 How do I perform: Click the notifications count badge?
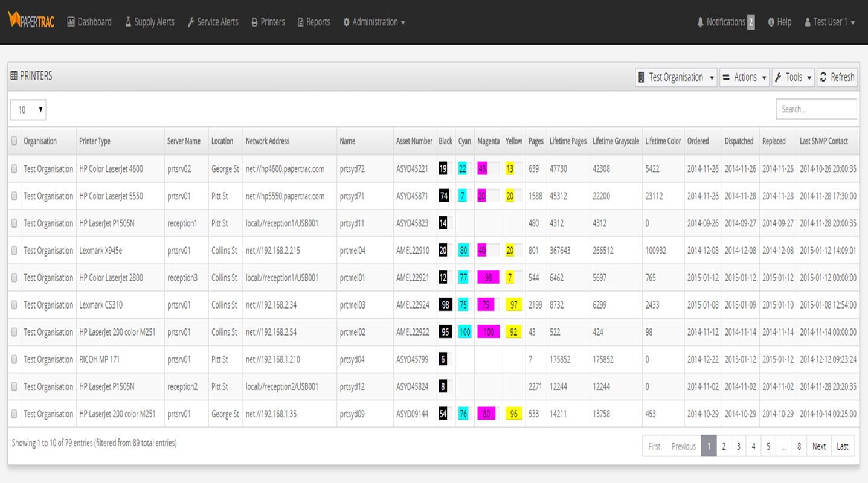[x=751, y=22]
